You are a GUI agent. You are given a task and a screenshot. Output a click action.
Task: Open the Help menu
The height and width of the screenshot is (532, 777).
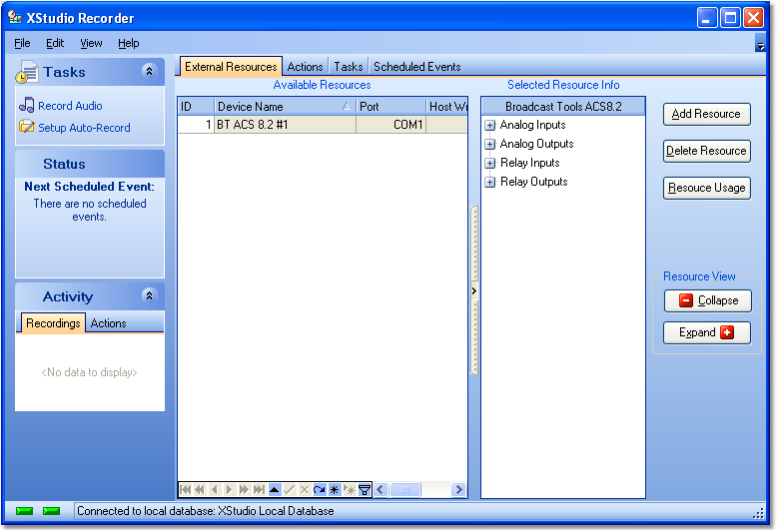129,43
